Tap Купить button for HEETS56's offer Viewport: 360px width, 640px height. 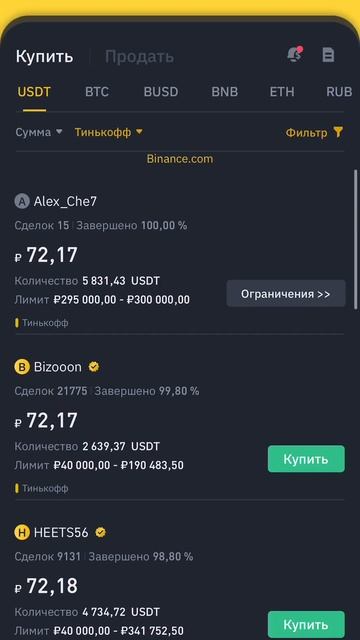tap(306, 624)
